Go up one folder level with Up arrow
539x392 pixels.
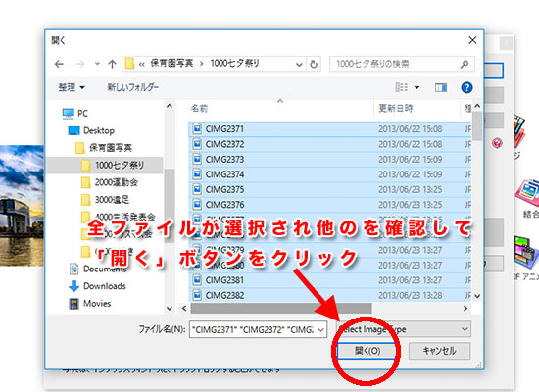pos(112,64)
